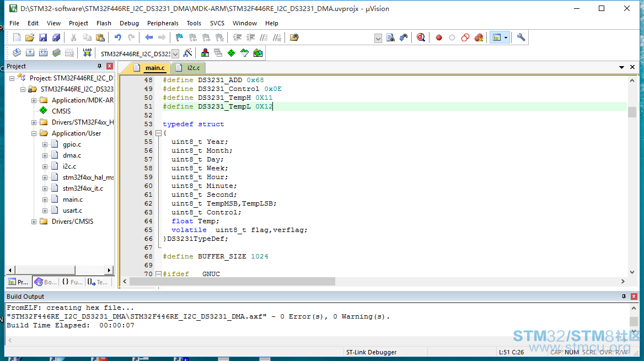The height and width of the screenshot is (361, 644).
Task: Select the main.c editor tab
Action: click(150, 68)
